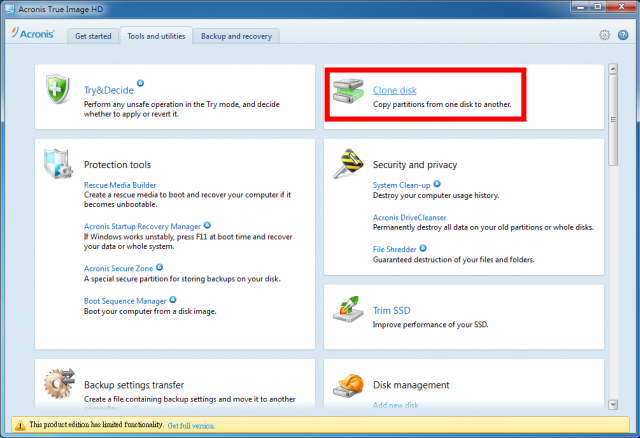Open the Clone disk link
This screenshot has width=640, height=438.
pos(394,90)
